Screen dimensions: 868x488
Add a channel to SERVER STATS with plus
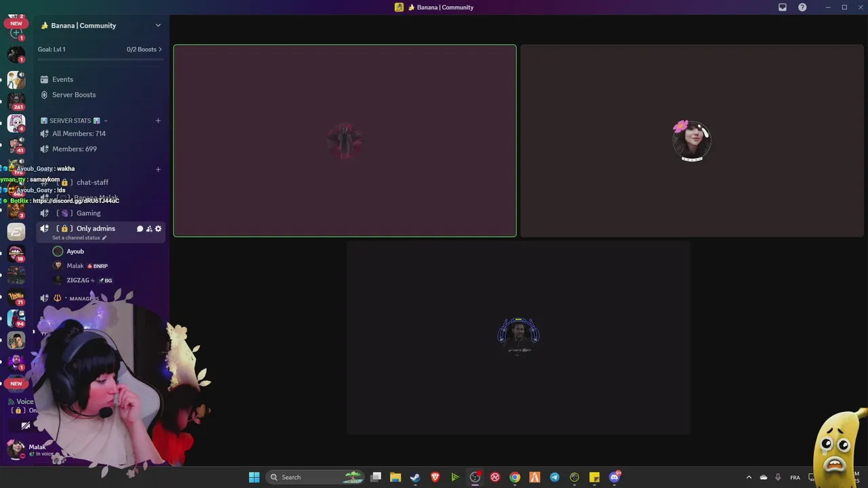click(158, 121)
